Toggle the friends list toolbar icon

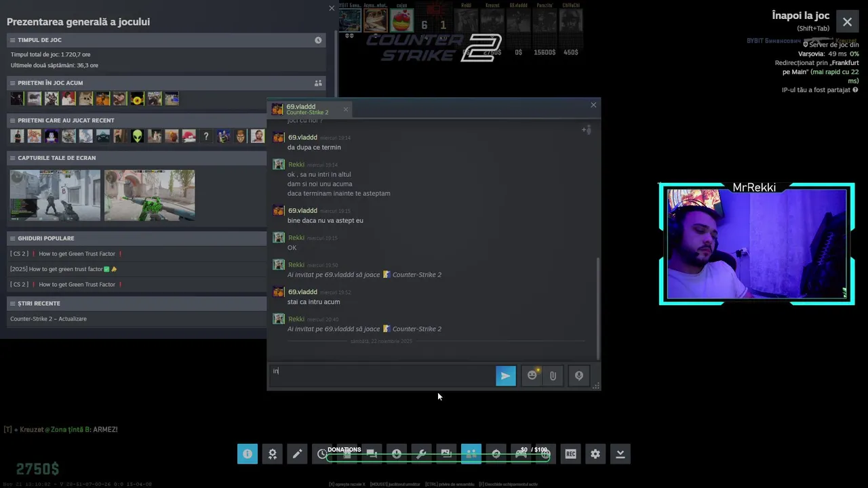[x=471, y=454]
